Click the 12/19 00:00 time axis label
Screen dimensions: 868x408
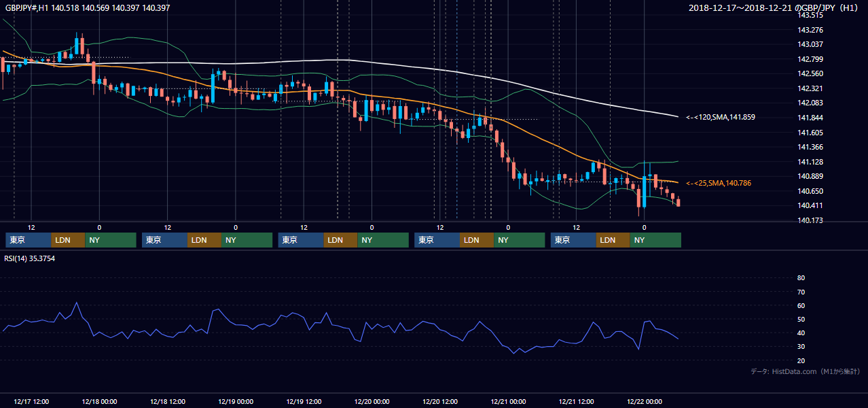(x=236, y=401)
